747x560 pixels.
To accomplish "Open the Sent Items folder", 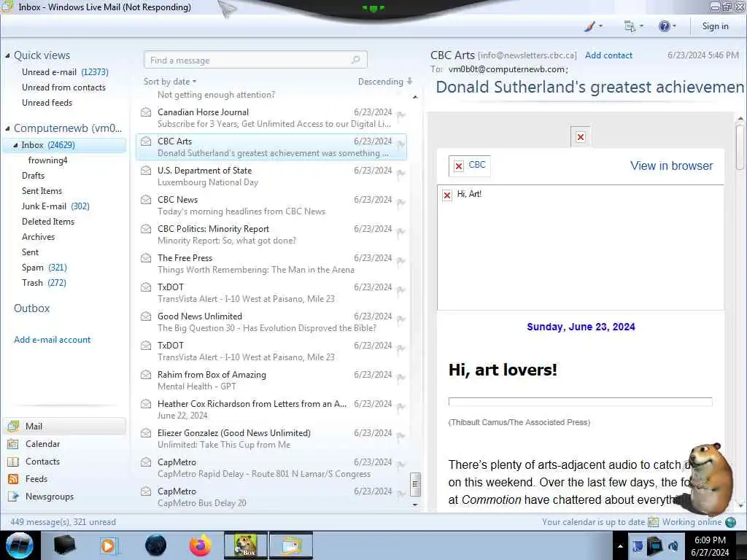I will click(42, 191).
